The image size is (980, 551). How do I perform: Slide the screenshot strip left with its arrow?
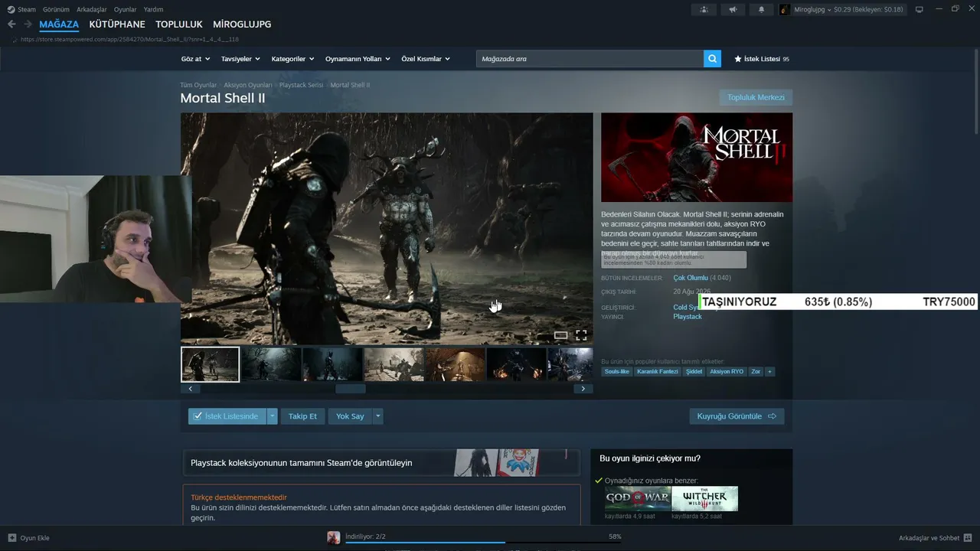[x=190, y=389]
